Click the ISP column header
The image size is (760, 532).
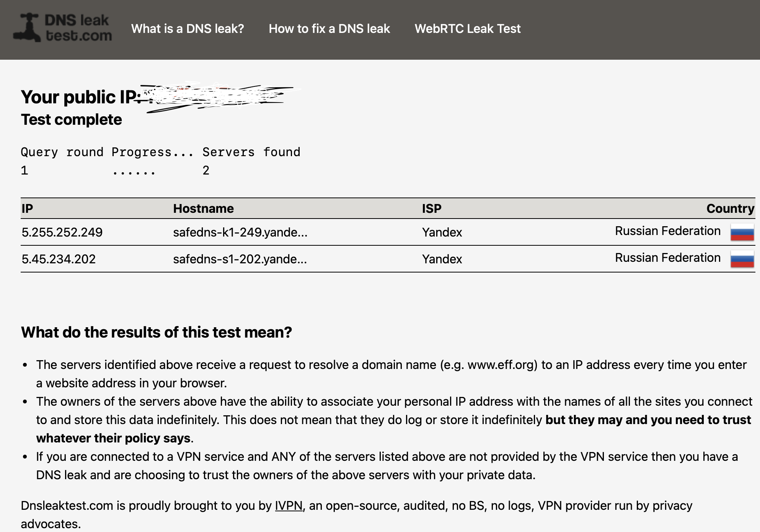431,209
